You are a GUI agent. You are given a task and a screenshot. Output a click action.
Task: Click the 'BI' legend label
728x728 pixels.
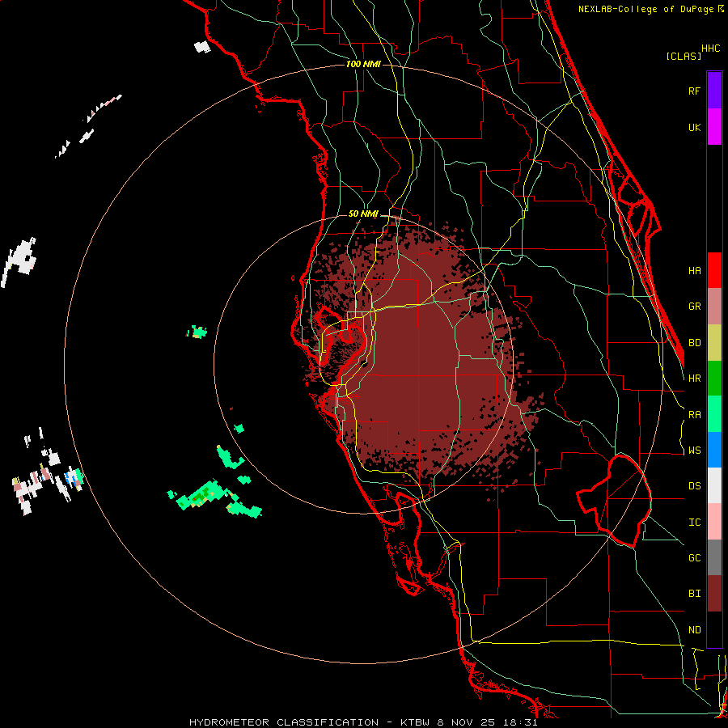(x=694, y=594)
